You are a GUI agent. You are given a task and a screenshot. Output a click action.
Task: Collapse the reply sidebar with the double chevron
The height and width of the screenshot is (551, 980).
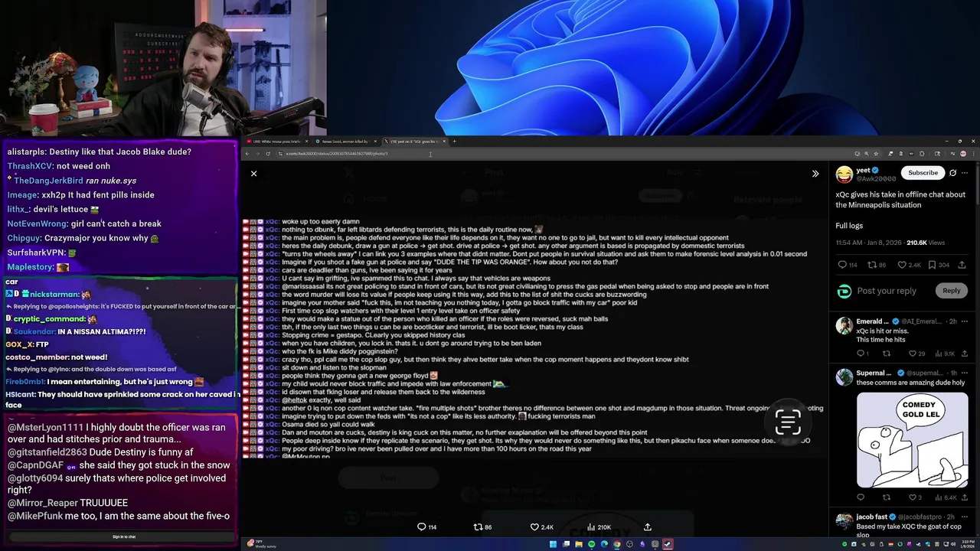click(x=815, y=174)
